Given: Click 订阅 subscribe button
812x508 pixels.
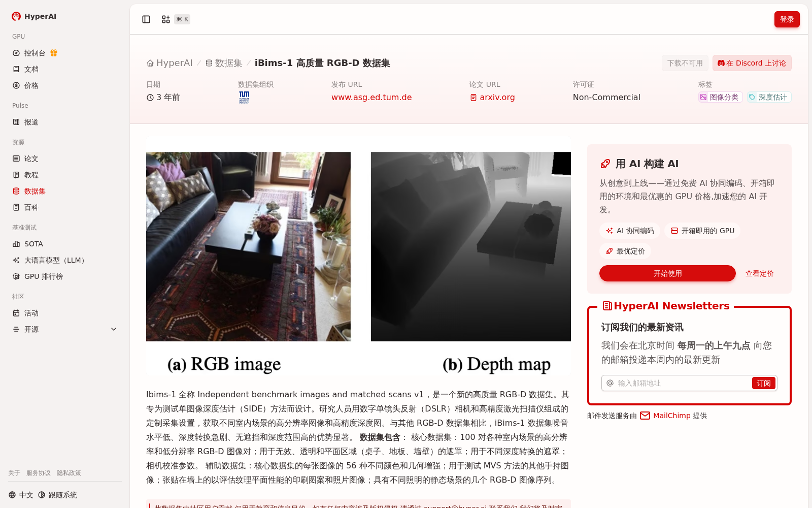Looking at the screenshot, I should 763,383.
